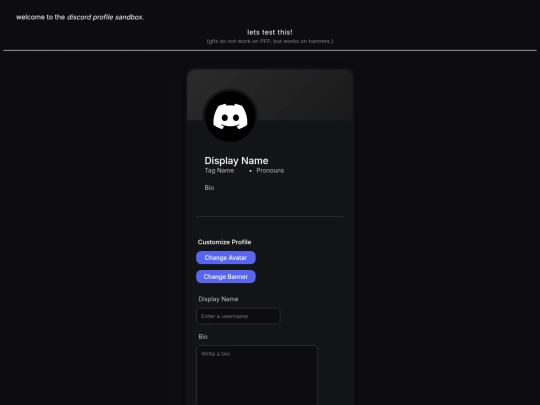Image resolution: width=540 pixels, height=405 pixels.
Task: Click the 'lets test this!' heading
Action: 270,32
